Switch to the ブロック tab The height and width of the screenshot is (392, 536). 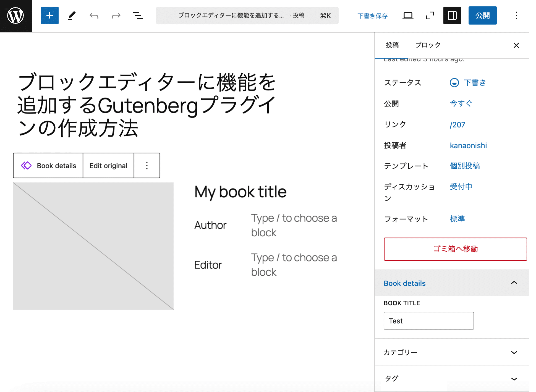point(427,45)
